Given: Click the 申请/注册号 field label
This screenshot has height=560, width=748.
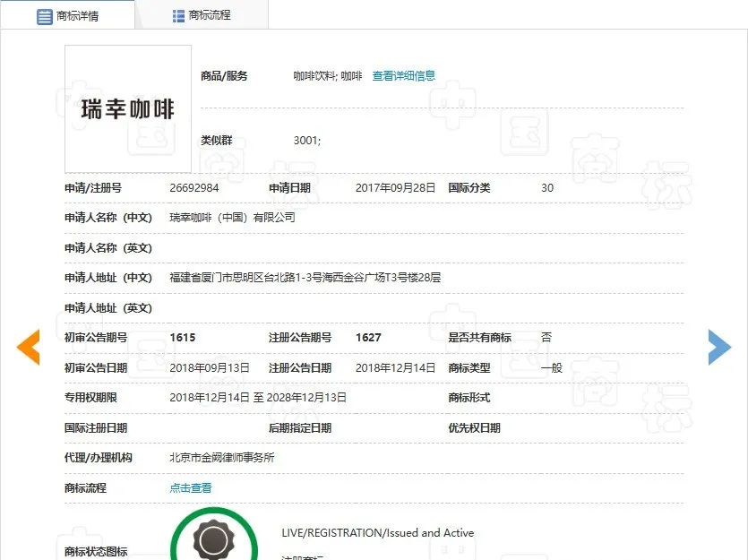Looking at the screenshot, I should click(x=93, y=188).
